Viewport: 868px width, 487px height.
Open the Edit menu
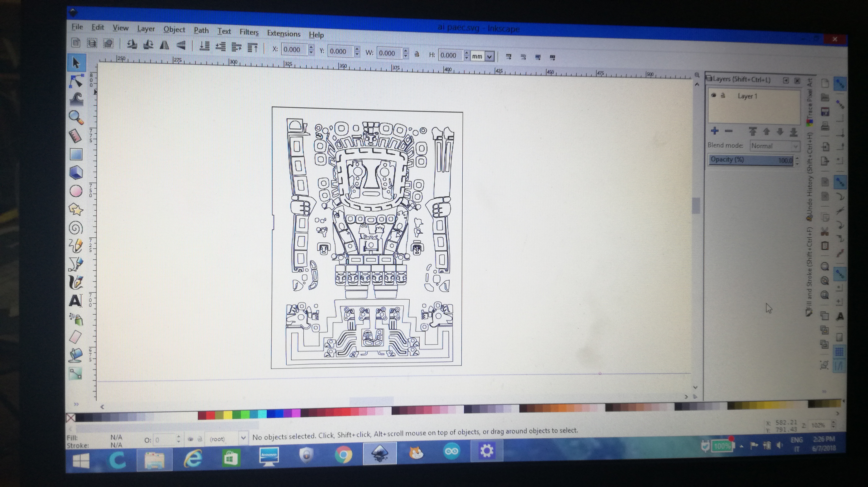(98, 27)
